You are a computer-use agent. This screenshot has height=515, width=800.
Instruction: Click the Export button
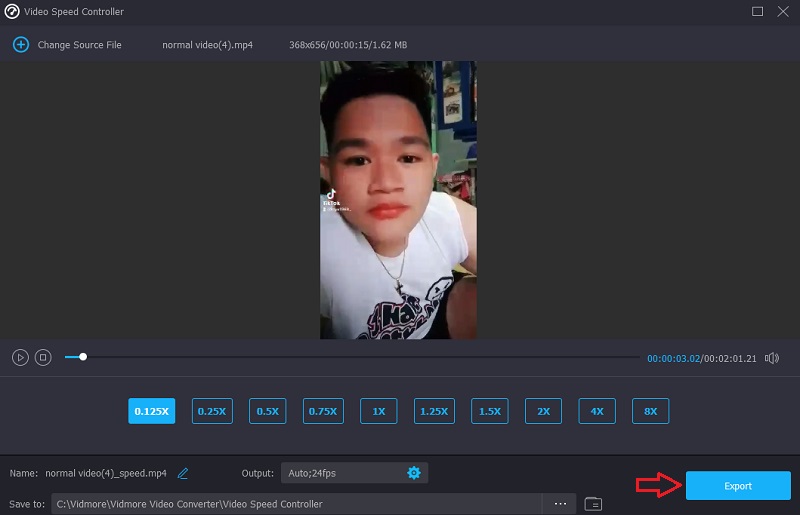tap(737, 486)
